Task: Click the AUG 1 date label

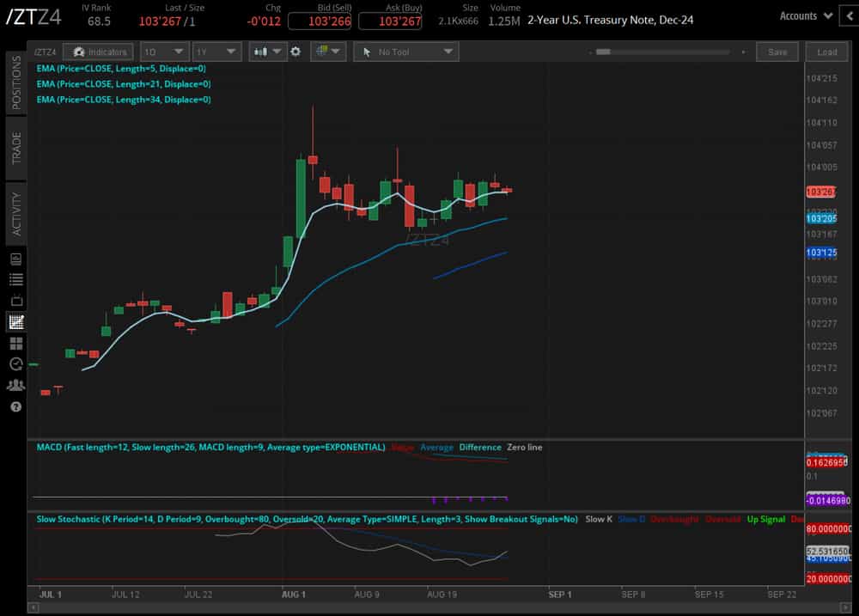Action: pyautogui.click(x=294, y=594)
